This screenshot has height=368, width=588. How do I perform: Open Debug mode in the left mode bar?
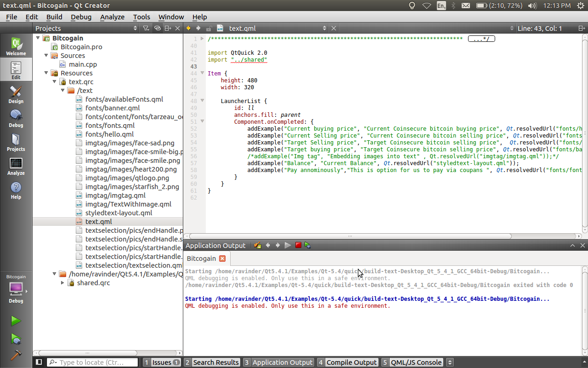(16, 118)
